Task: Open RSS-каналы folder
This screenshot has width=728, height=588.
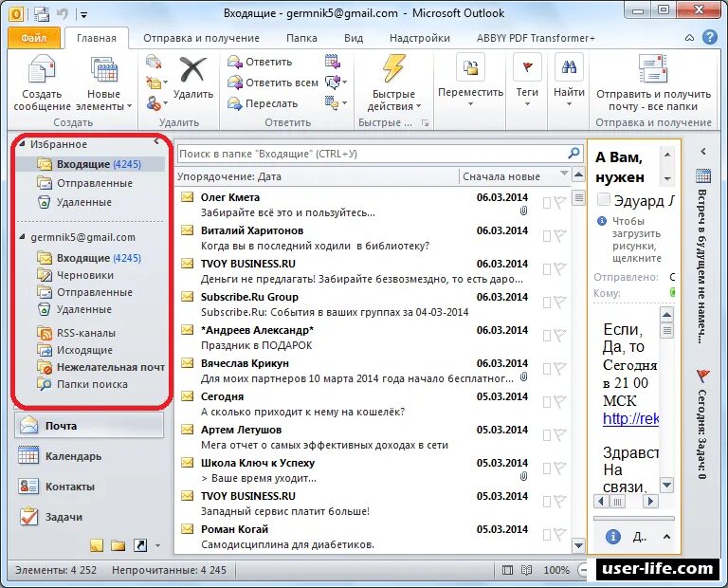Action: tap(77, 333)
